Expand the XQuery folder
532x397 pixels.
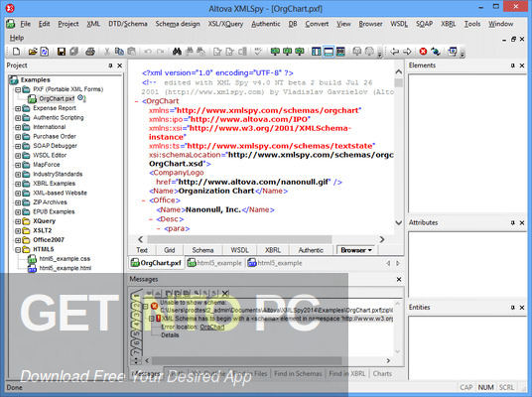(x=18, y=221)
